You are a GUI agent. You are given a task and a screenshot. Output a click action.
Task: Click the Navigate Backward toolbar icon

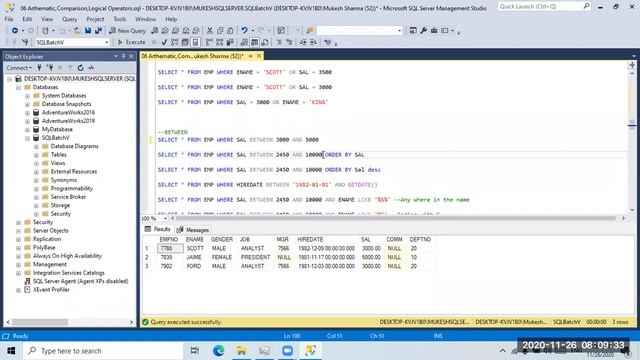(15, 31)
